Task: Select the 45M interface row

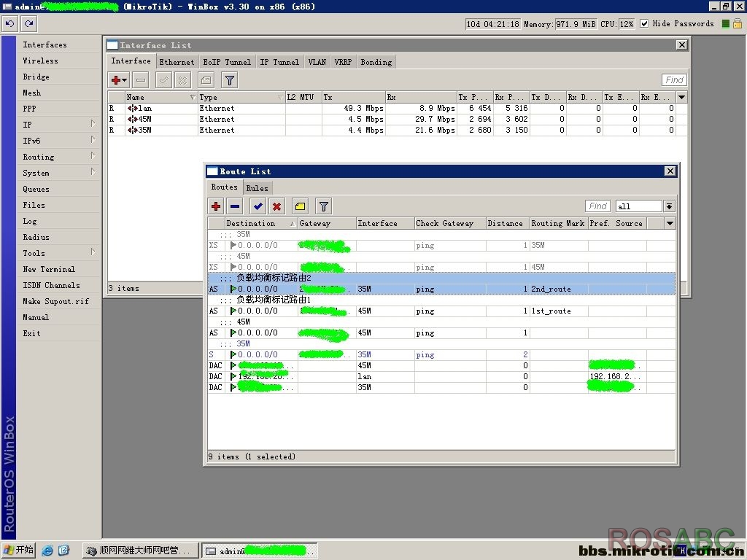Action: (398, 119)
